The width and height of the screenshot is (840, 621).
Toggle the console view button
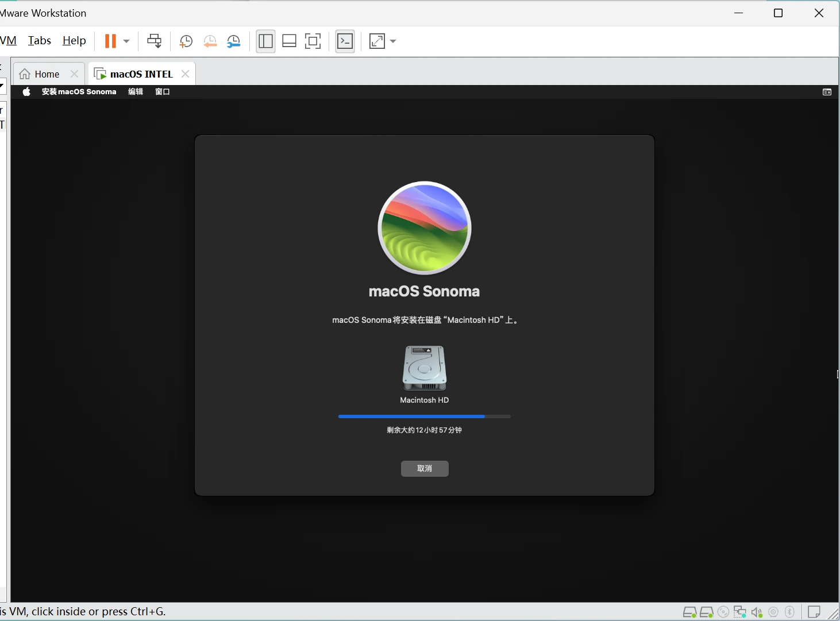(x=345, y=41)
